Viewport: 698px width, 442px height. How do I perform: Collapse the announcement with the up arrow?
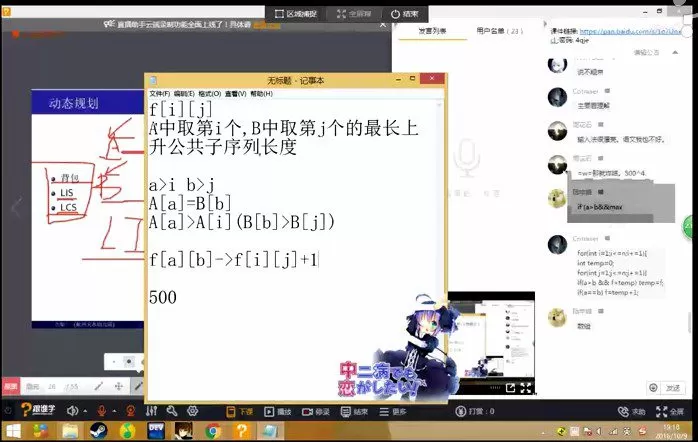675,53
